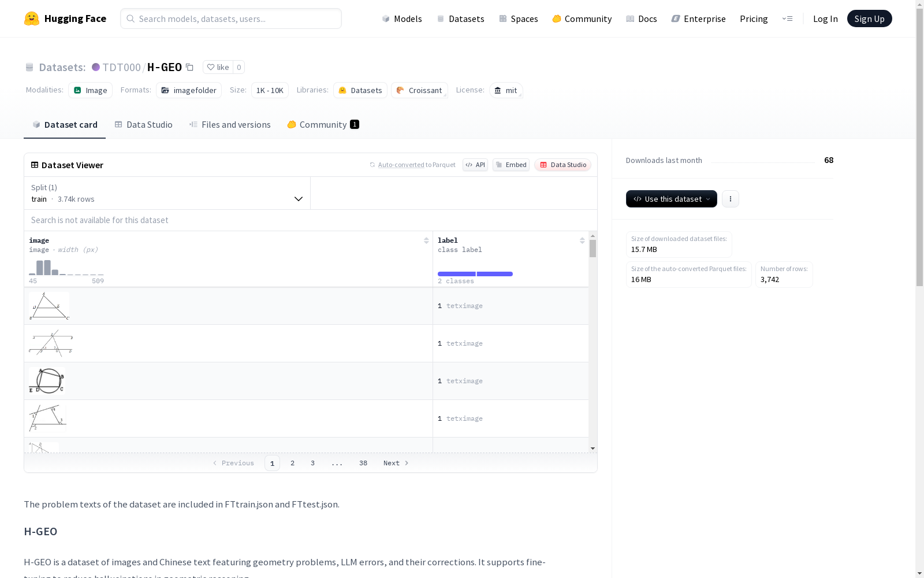
Task: Sort the label column using its sort arrows
Action: coord(582,240)
